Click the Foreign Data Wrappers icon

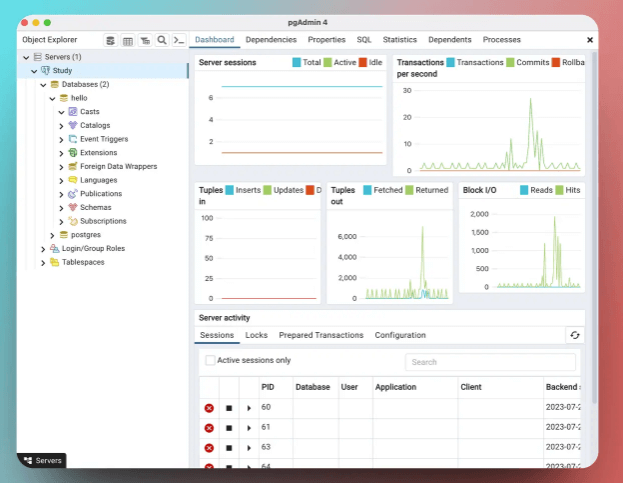point(73,166)
